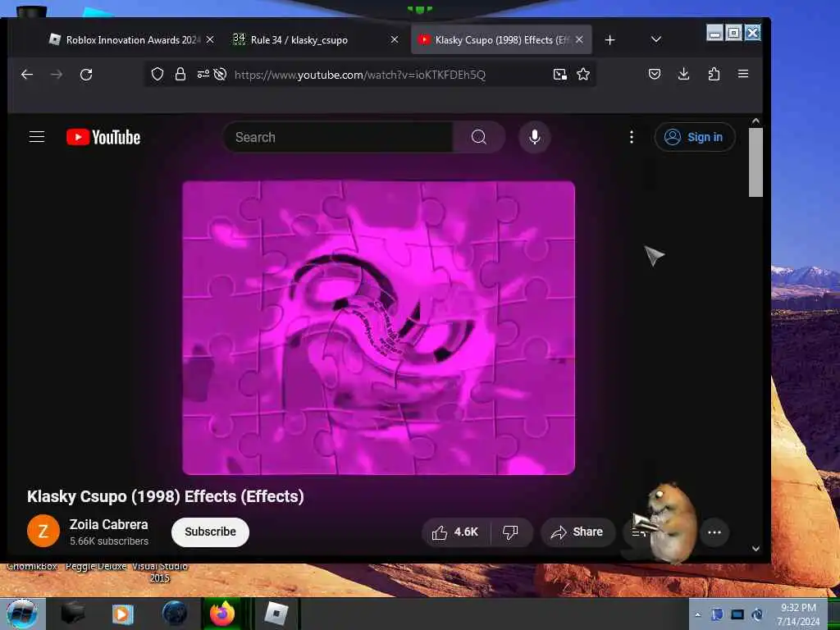The height and width of the screenshot is (630, 840).
Task: Click the video title Klasky Csupo (1998) Effects
Action: click(x=166, y=496)
